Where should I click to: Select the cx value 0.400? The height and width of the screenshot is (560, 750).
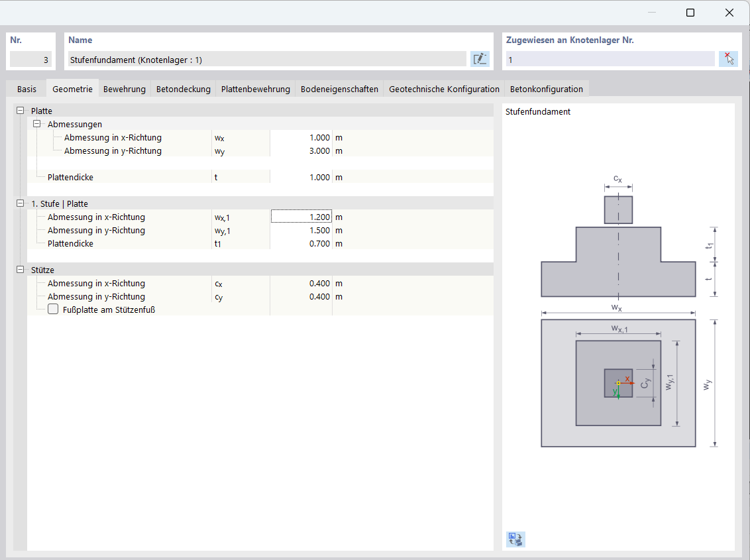301,284
